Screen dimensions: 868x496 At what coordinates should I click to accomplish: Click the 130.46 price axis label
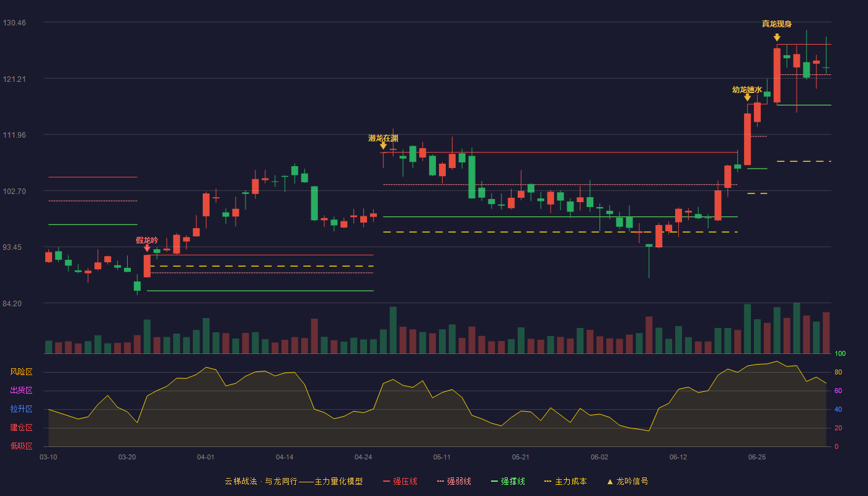coord(14,22)
